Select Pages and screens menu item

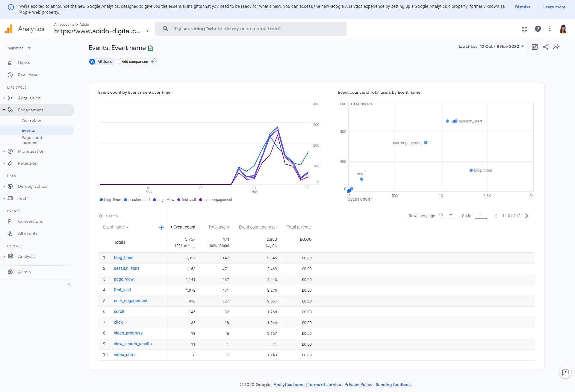33,140
